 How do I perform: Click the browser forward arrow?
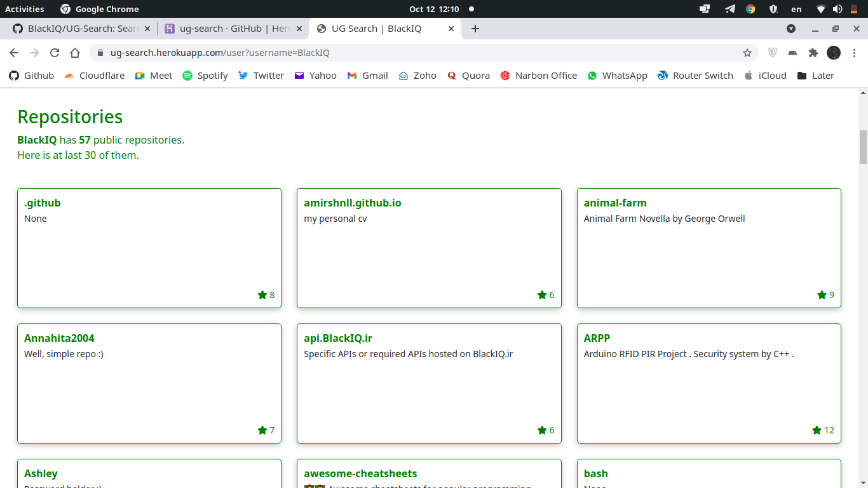click(34, 53)
